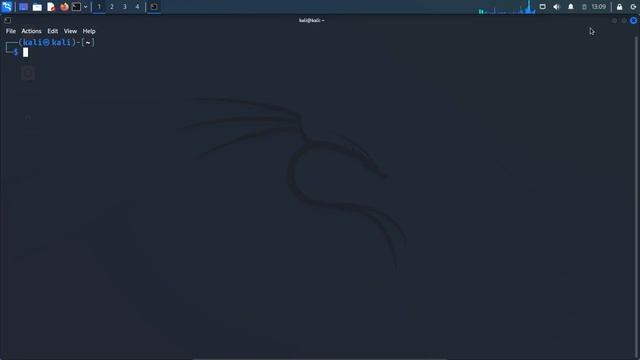Launch the text editor panel icon
The height and width of the screenshot is (360, 640).
click(51, 7)
